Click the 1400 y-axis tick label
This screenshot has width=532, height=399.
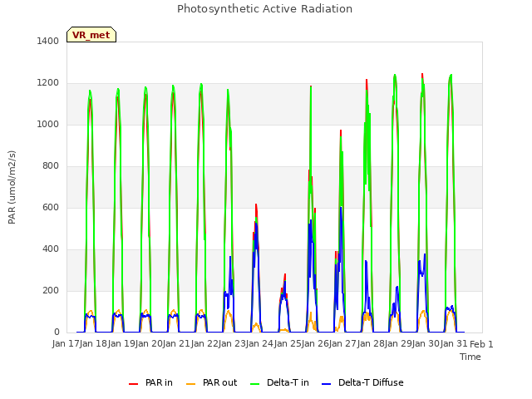[x=48, y=41]
